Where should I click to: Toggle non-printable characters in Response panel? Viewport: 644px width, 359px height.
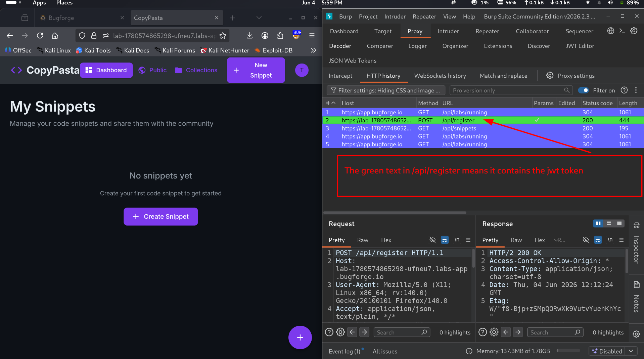click(x=586, y=240)
